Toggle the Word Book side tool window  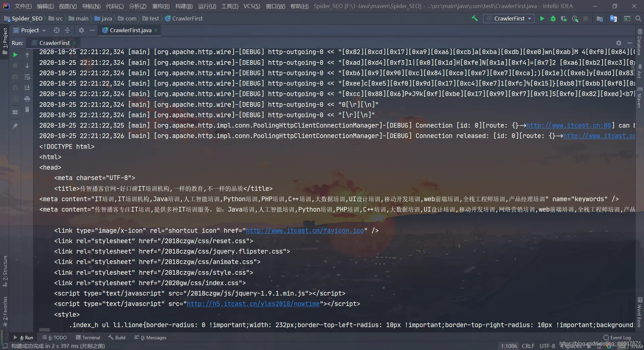click(640, 312)
